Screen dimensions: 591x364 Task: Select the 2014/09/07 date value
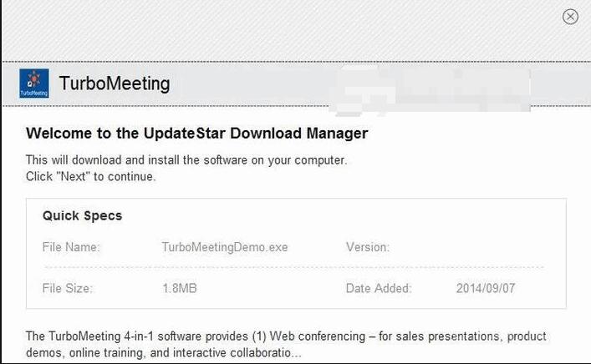click(x=487, y=289)
